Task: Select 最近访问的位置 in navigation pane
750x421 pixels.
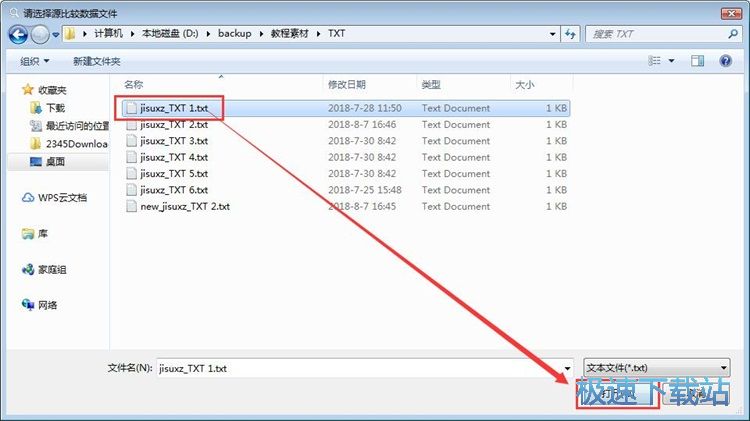Action: click(x=77, y=126)
